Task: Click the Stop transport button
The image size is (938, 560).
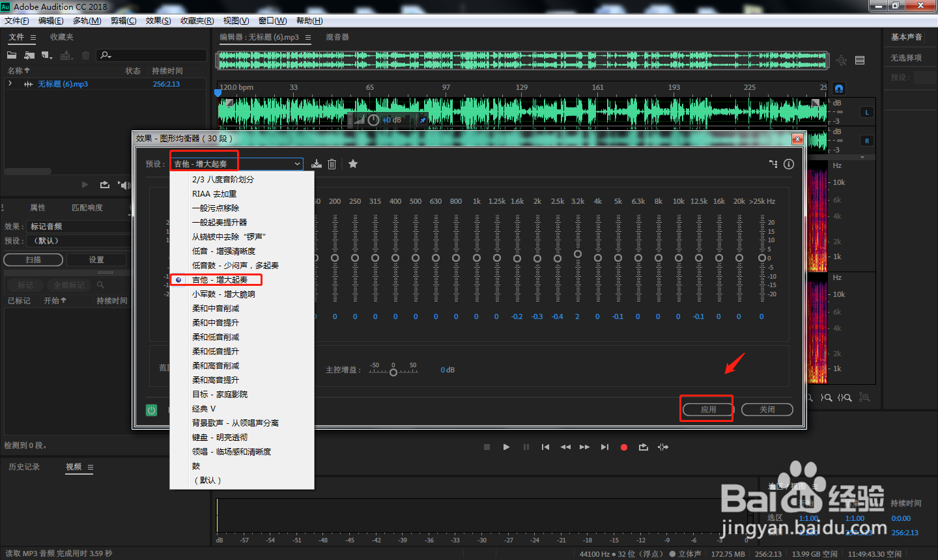Action: (487, 447)
